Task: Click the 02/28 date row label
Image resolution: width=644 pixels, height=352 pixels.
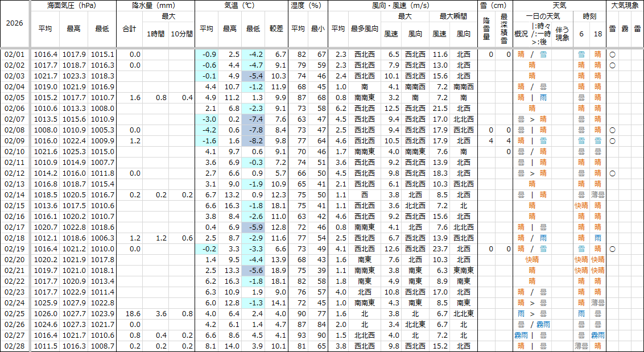Action: [x=14, y=346]
